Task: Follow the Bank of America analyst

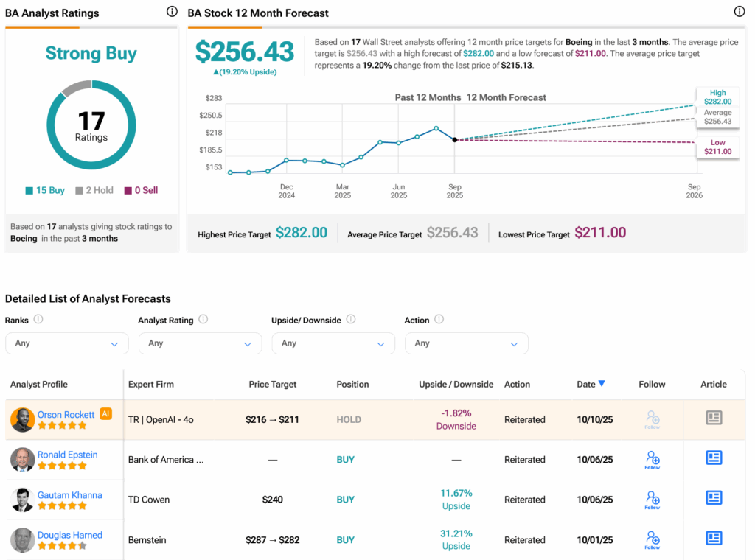Action: click(x=652, y=458)
